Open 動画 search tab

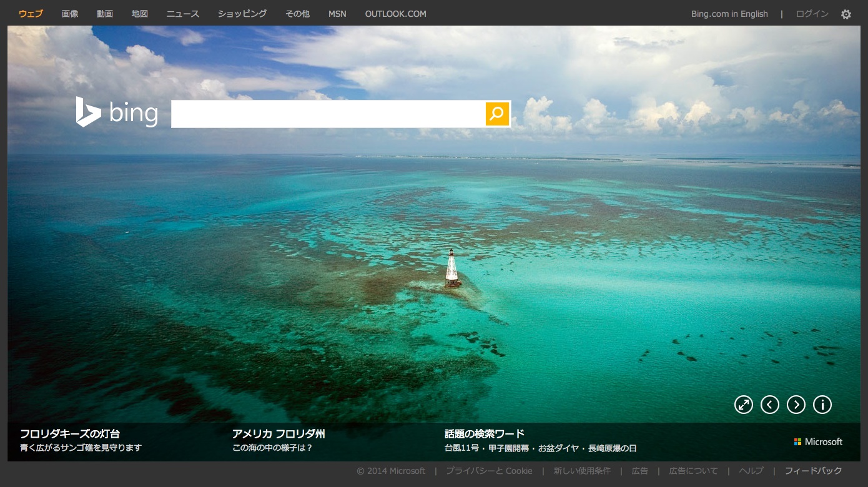click(x=105, y=14)
